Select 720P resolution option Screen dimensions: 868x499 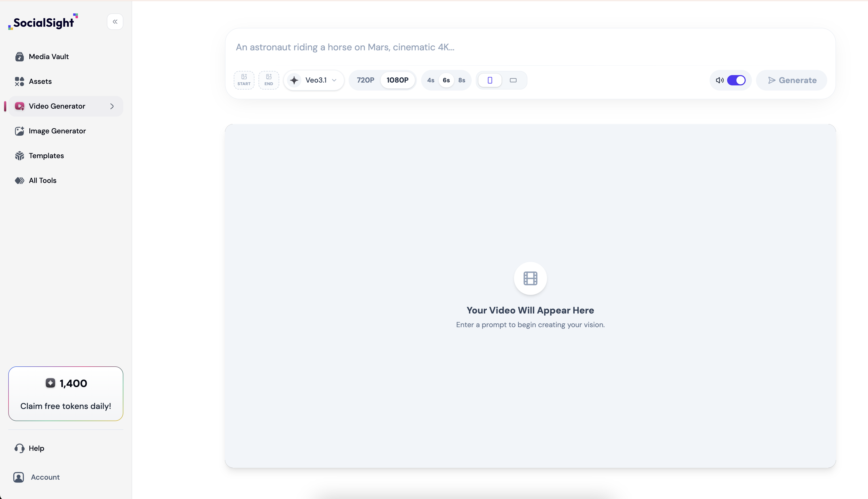click(365, 80)
